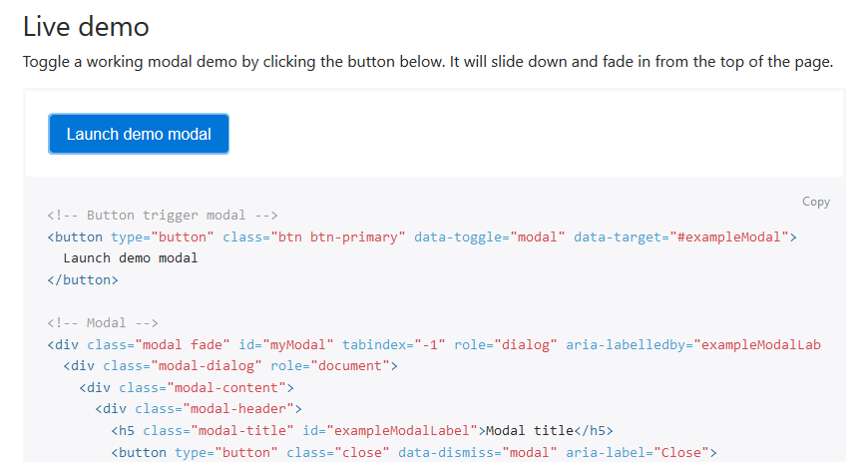Select the class="modal-dialog" div line
Viewport: 868px width, 462px height.
230,366
